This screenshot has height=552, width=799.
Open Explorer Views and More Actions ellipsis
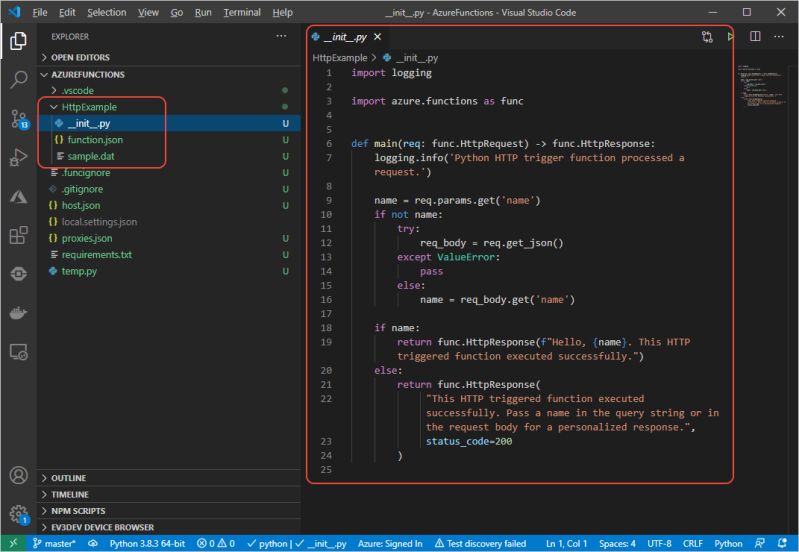(x=281, y=36)
